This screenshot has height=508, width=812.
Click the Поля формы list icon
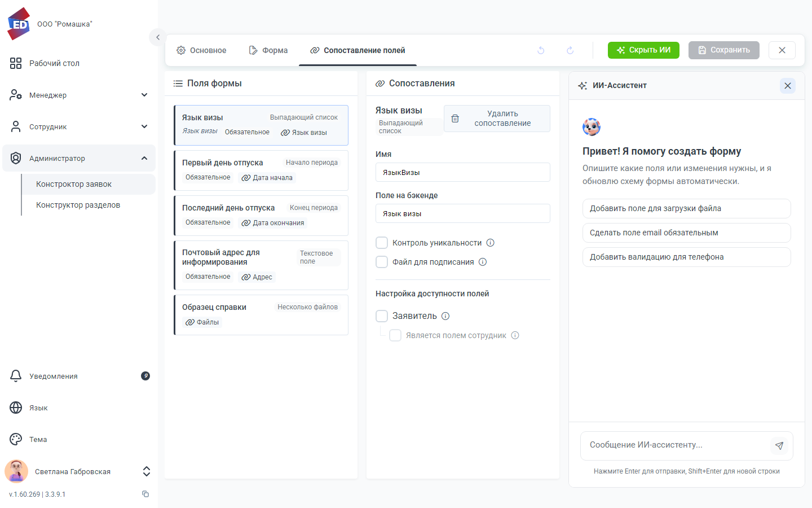pyautogui.click(x=178, y=84)
